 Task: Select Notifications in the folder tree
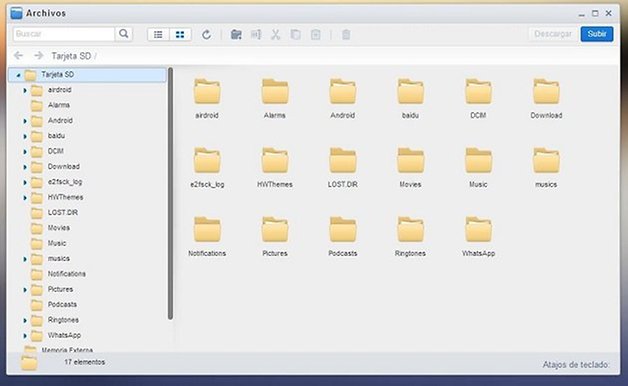click(66, 274)
